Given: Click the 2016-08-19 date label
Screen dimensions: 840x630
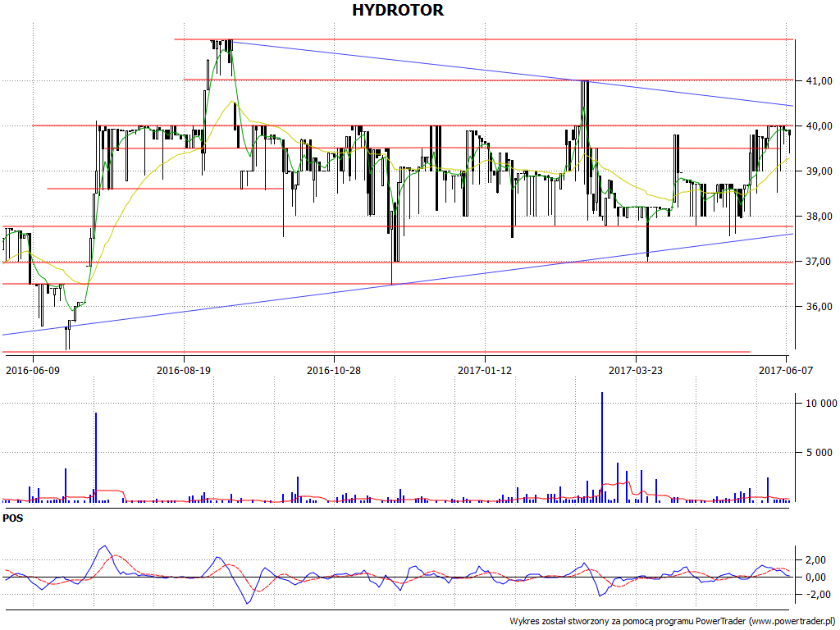Looking at the screenshot, I should click(184, 370).
